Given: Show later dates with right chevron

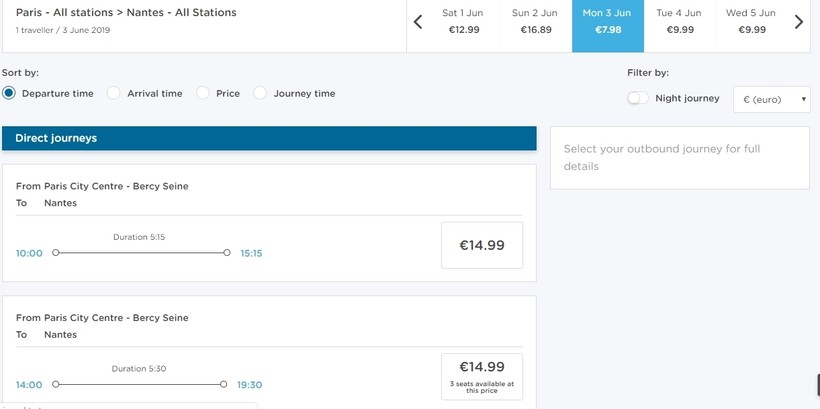Looking at the screenshot, I should 798,22.
